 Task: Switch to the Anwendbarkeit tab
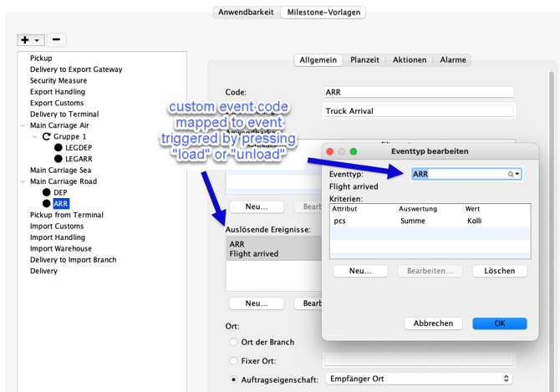tap(246, 13)
